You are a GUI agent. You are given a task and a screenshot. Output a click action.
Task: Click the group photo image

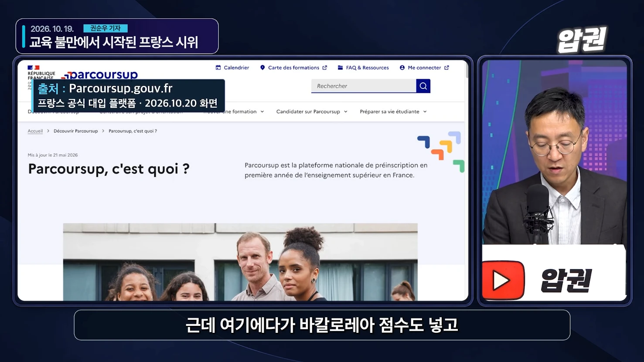click(240, 262)
